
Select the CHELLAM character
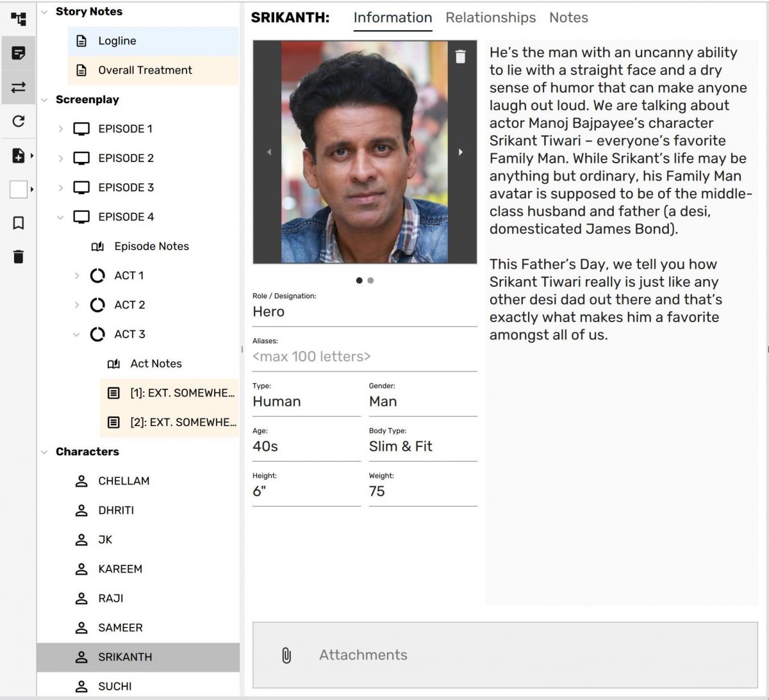124,481
